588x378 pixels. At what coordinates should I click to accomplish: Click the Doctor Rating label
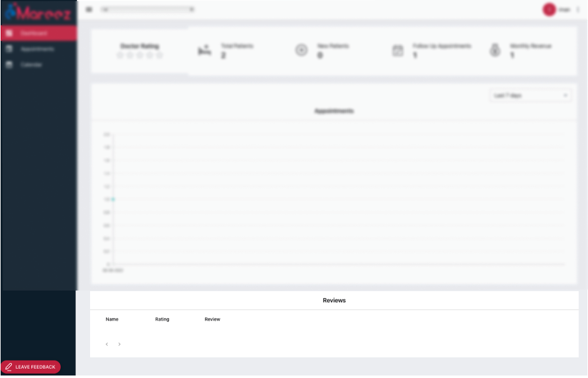pyautogui.click(x=139, y=46)
